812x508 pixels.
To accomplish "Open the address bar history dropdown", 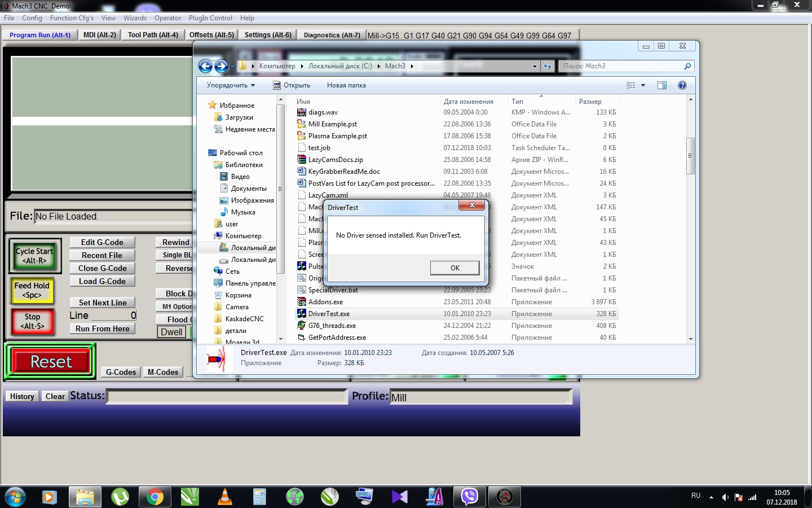I will coord(535,66).
